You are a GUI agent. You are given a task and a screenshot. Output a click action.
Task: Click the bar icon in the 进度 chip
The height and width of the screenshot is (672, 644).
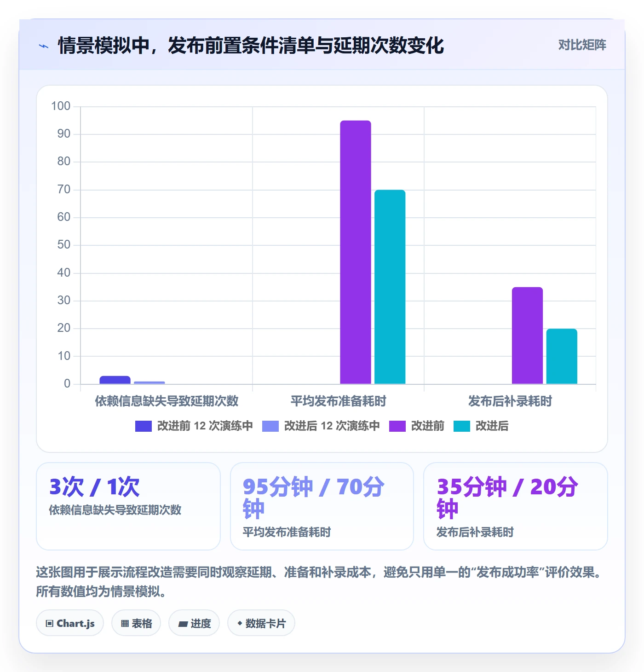(x=183, y=624)
